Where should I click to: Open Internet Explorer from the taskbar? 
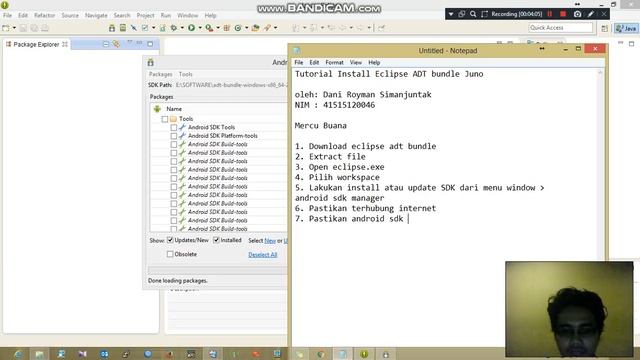click(x=18, y=354)
